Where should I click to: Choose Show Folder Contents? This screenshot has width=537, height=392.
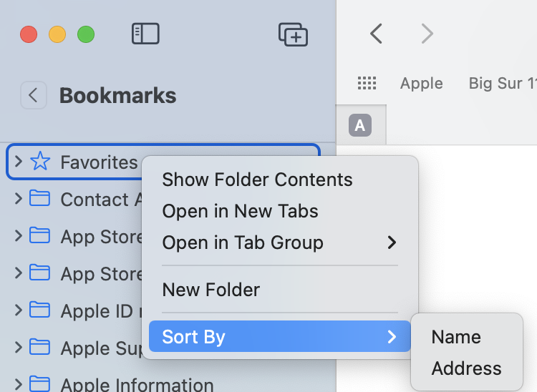point(257,180)
